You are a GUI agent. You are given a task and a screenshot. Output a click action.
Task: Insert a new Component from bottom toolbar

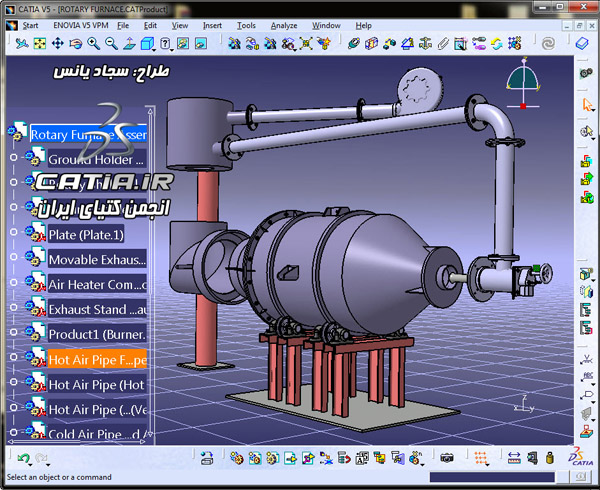(x=236, y=457)
